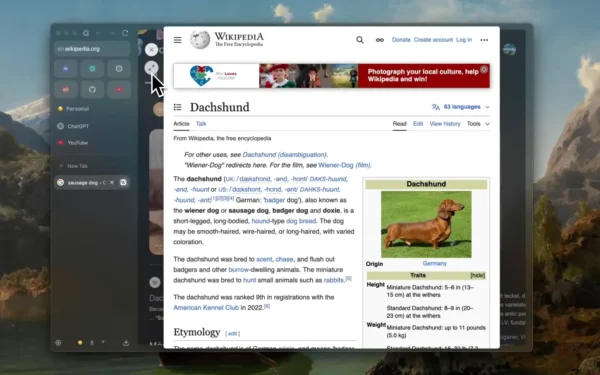This screenshot has height=375, width=600.
Task: Click the 'dog breed' link
Action: click(301, 221)
